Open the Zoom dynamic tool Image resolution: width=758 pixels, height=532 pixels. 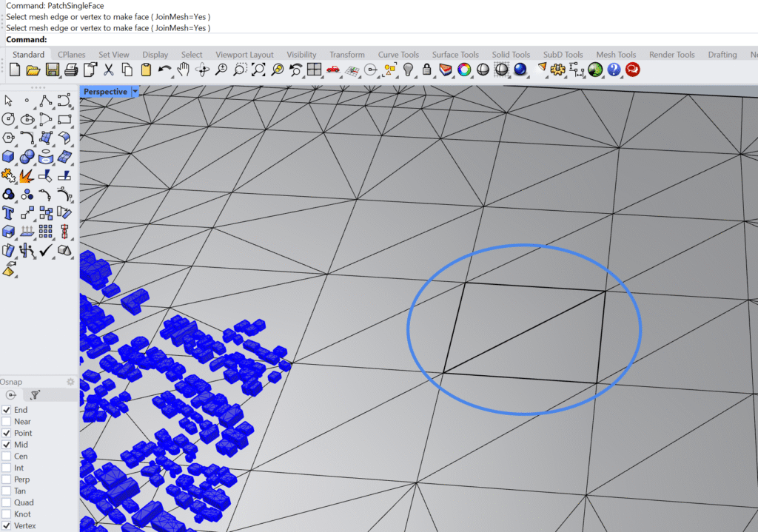pos(221,69)
